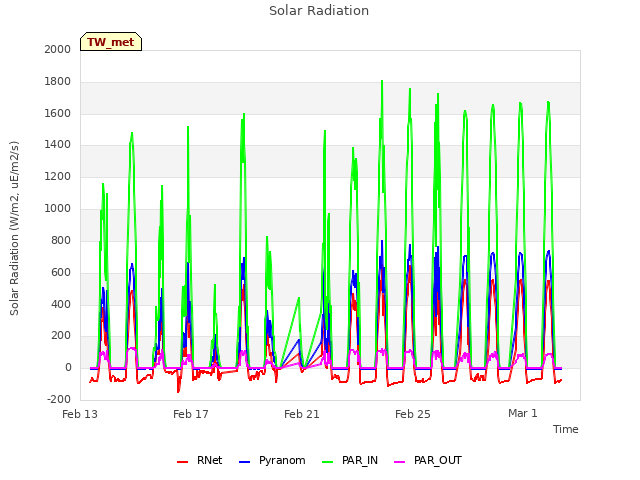Click the magenta PAR_OUT legend color marker
Screen dimensions: 640x480
400,462
